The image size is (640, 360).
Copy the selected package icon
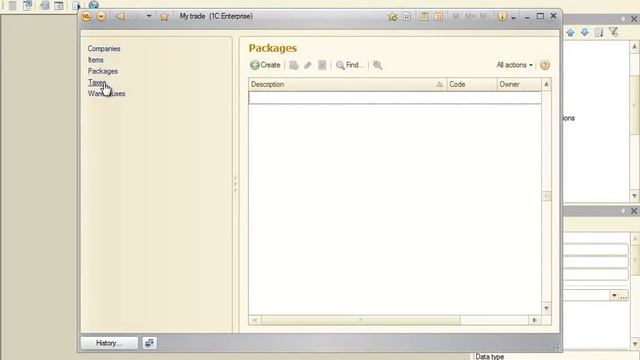tap(294, 65)
